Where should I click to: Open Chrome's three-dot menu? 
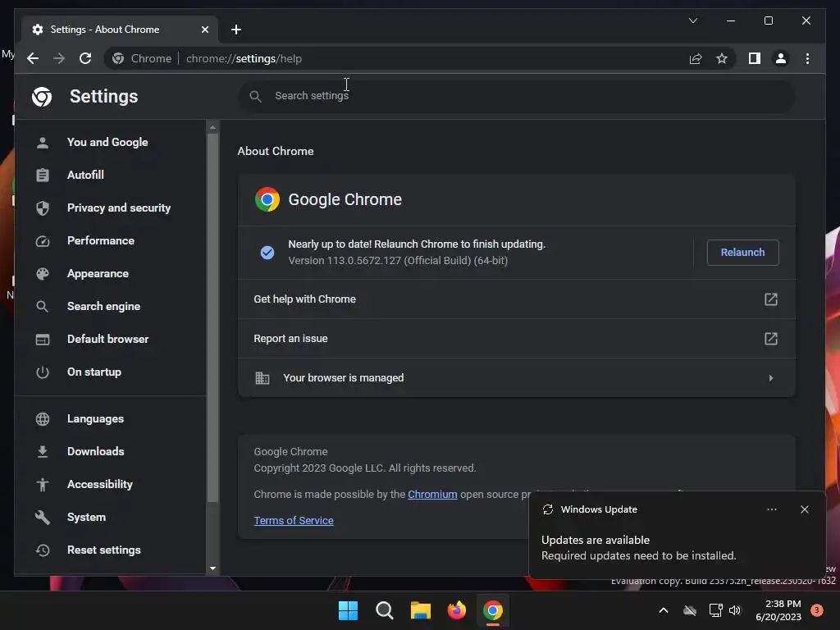[x=807, y=58]
